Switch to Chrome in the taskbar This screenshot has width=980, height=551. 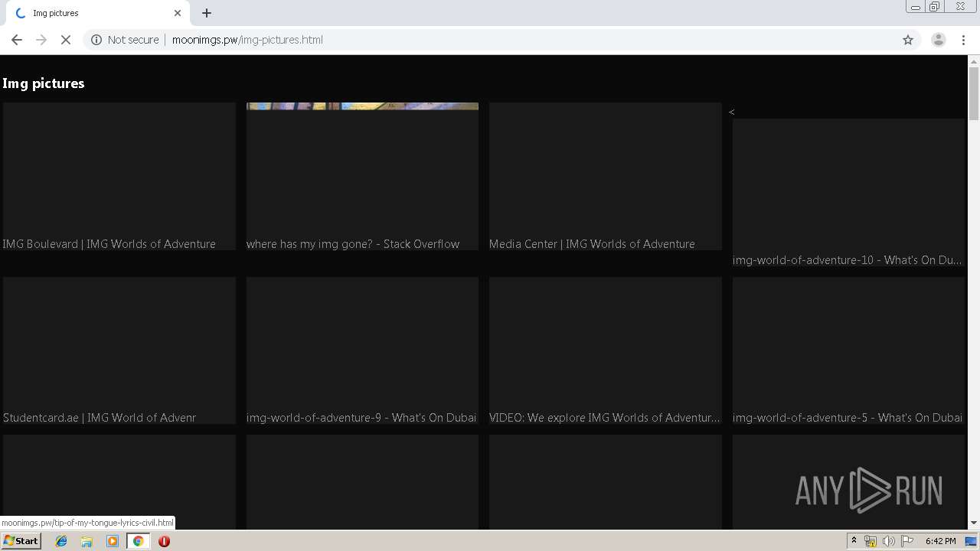pyautogui.click(x=138, y=541)
